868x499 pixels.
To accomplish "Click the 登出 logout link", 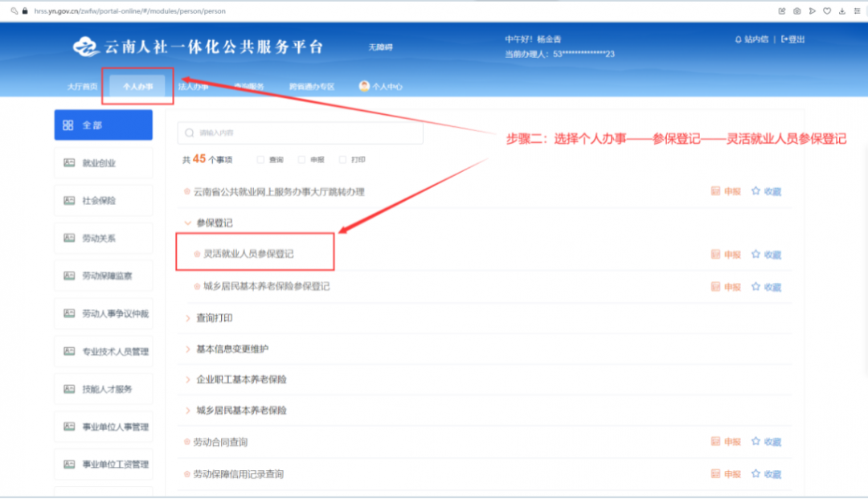I will click(792, 39).
